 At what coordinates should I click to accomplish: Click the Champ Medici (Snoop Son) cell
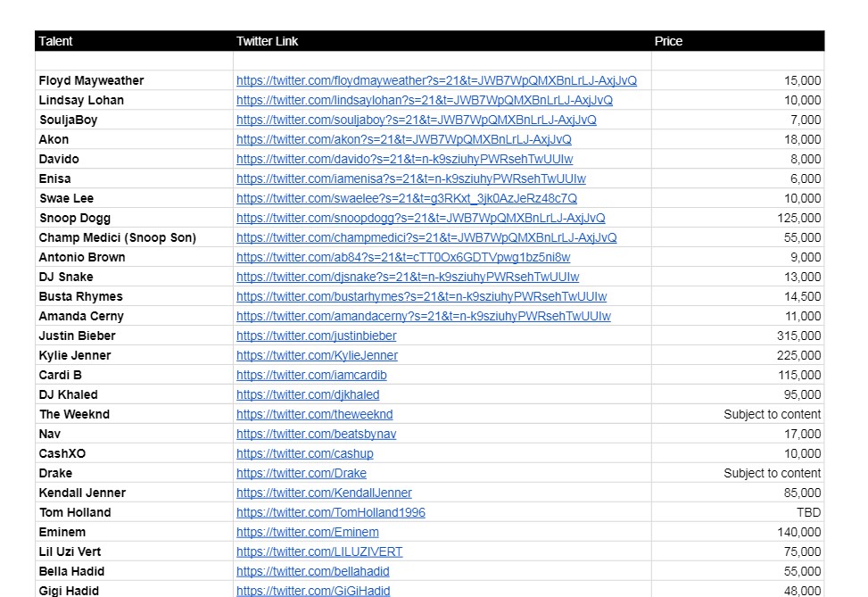[135, 237]
